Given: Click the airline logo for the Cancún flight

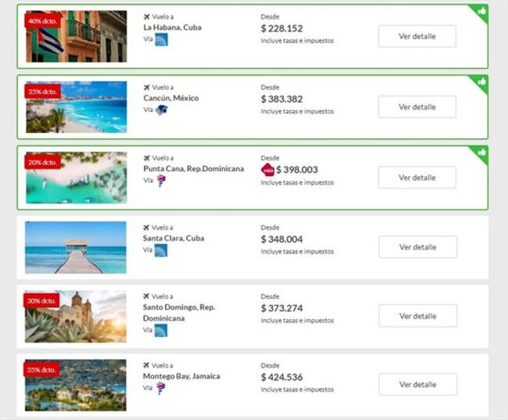Looking at the screenshot, I should click(x=161, y=110).
